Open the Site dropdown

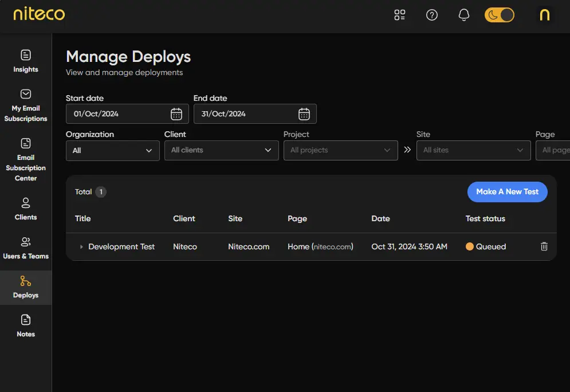pyautogui.click(x=473, y=150)
